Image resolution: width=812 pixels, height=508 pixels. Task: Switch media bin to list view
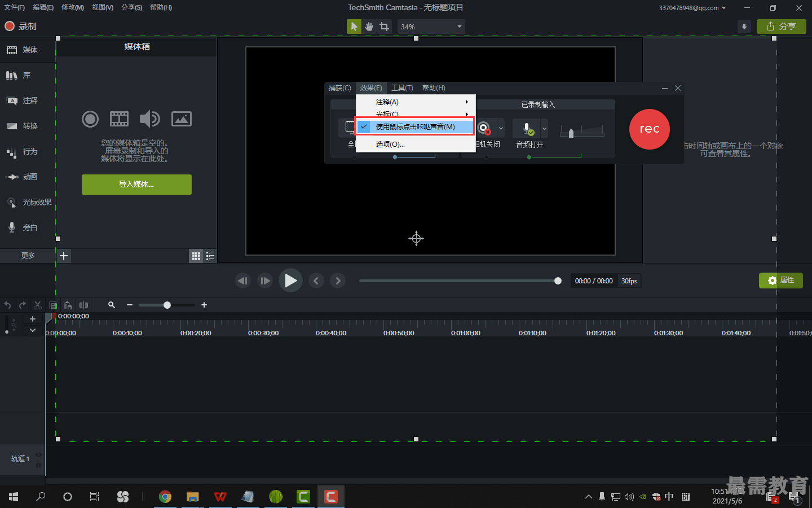210,256
